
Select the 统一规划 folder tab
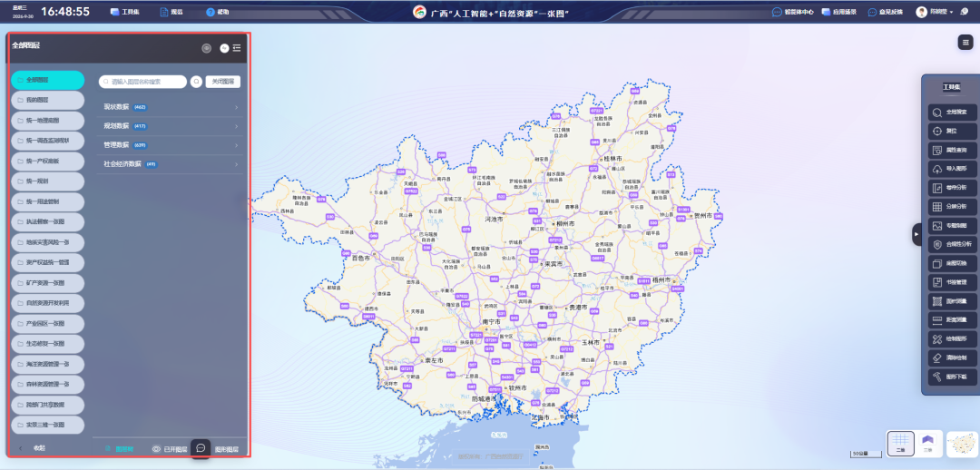pyautogui.click(x=47, y=181)
